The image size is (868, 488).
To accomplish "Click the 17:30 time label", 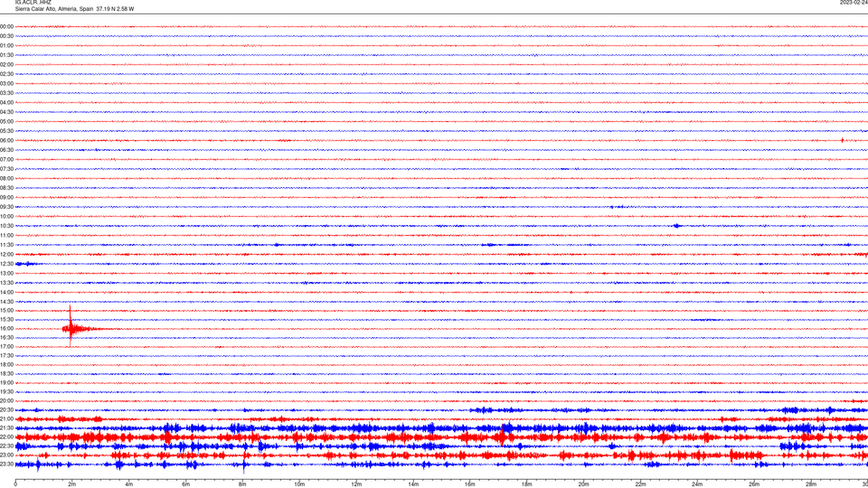I will [6, 356].
